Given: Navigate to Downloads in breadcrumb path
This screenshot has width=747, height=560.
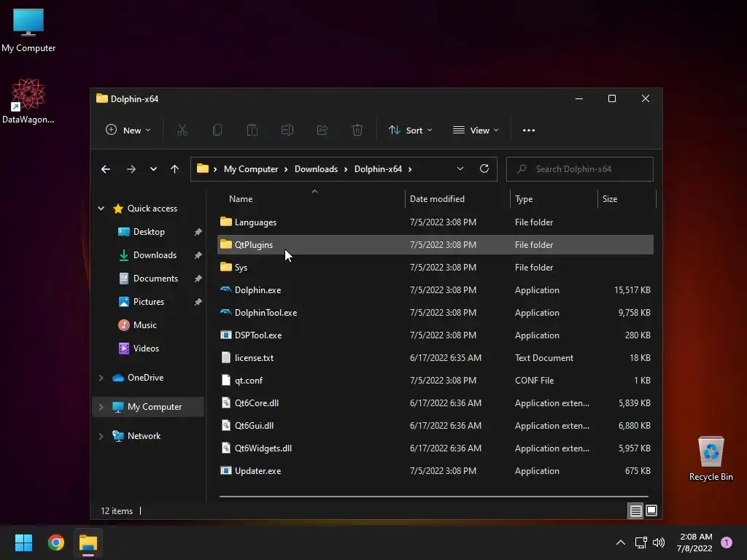Looking at the screenshot, I should pyautogui.click(x=316, y=169).
